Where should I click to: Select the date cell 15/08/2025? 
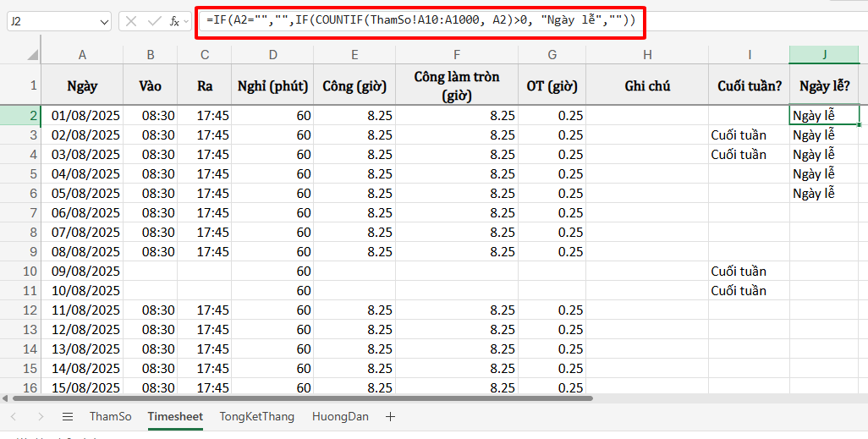[82, 387]
